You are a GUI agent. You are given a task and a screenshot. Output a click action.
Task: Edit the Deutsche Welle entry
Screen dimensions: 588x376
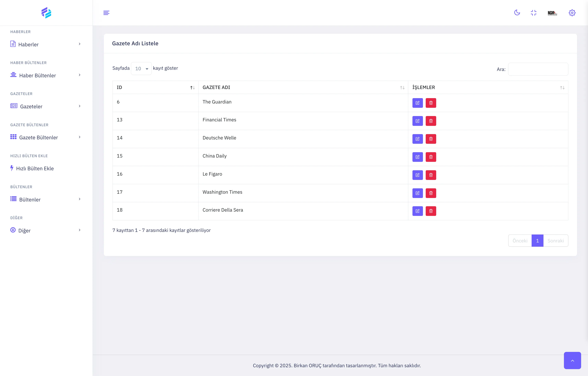(x=417, y=139)
